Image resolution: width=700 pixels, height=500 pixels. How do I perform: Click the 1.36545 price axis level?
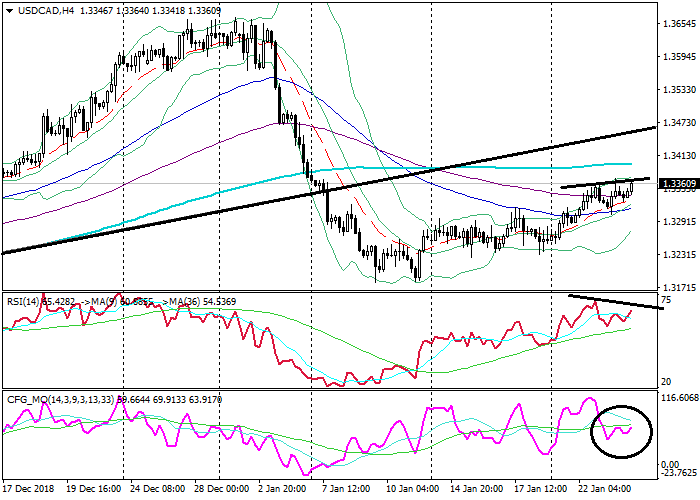(x=680, y=23)
